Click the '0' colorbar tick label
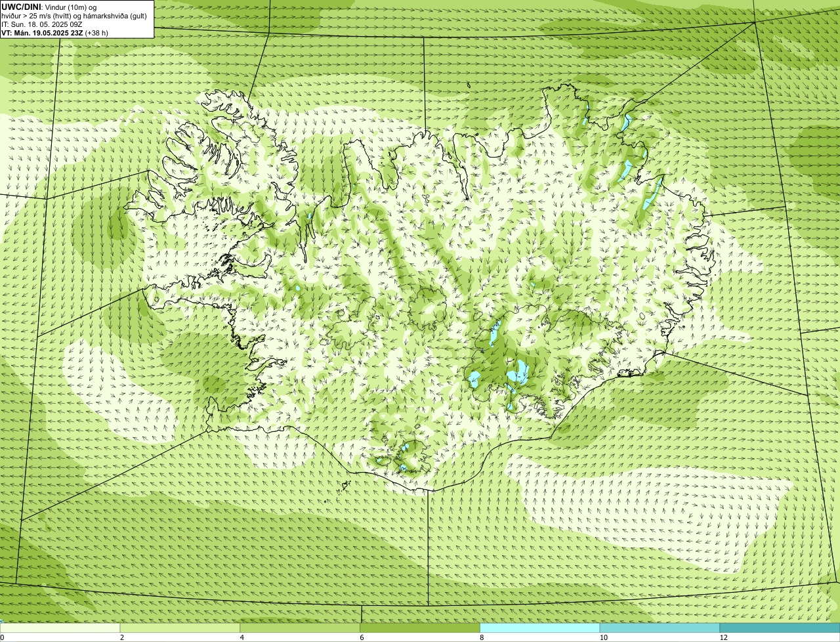840x642 pixels. point(2,637)
